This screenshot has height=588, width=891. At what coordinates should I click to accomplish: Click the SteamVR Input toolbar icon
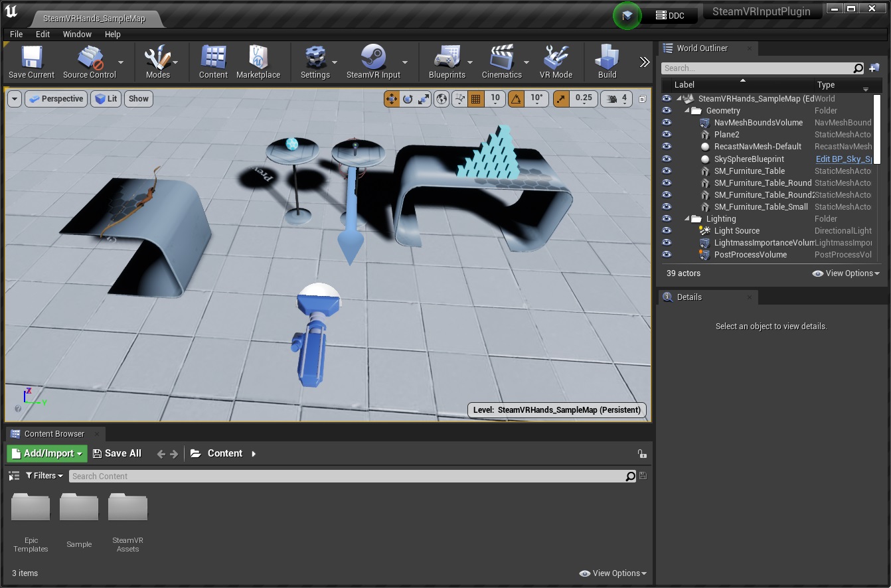point(373,58)
